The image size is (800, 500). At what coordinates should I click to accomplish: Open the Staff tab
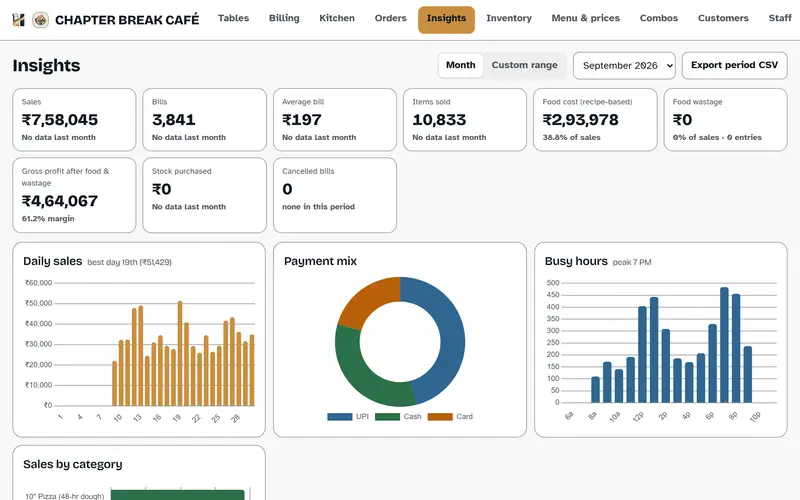tap(780, 18)
